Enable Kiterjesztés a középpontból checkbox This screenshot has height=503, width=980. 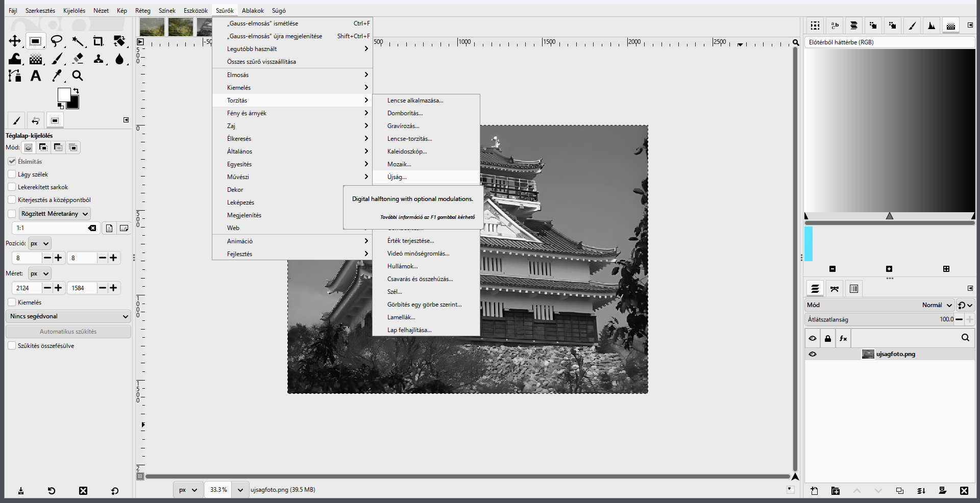tap(12, 199)
